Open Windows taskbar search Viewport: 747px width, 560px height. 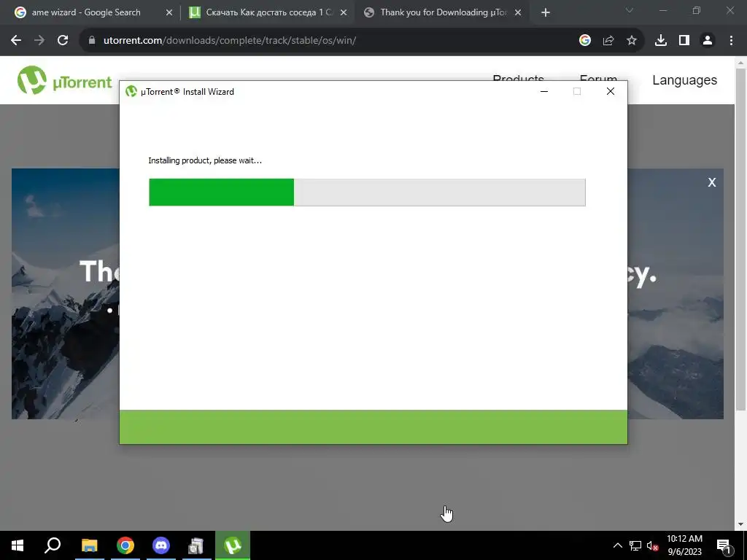click(x=53, y=545)
